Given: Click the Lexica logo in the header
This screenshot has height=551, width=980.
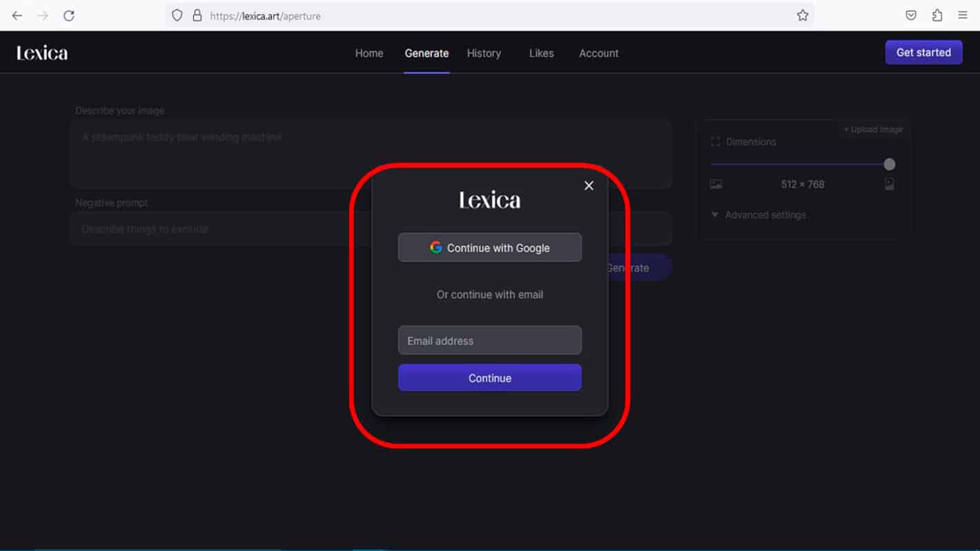Looking at the screenshot, I should [x=42, y=53].
